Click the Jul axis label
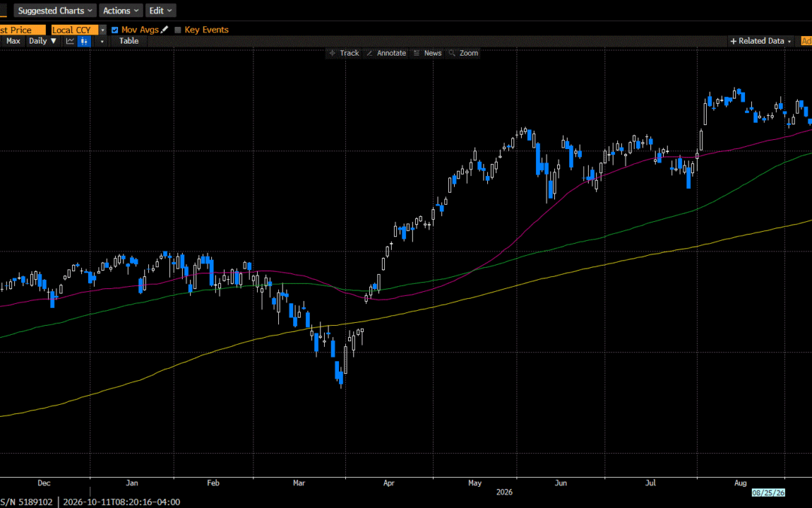The image size is (812, 508). (650, 483)
